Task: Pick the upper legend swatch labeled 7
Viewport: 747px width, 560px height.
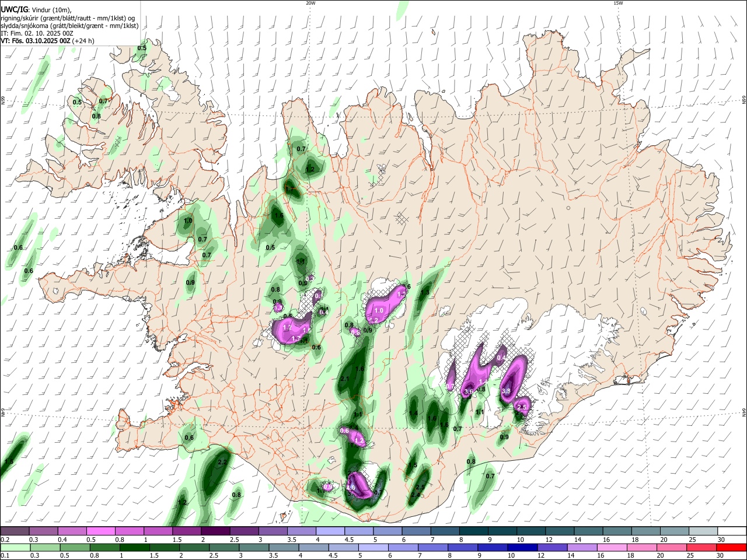Action: (445, 531)
